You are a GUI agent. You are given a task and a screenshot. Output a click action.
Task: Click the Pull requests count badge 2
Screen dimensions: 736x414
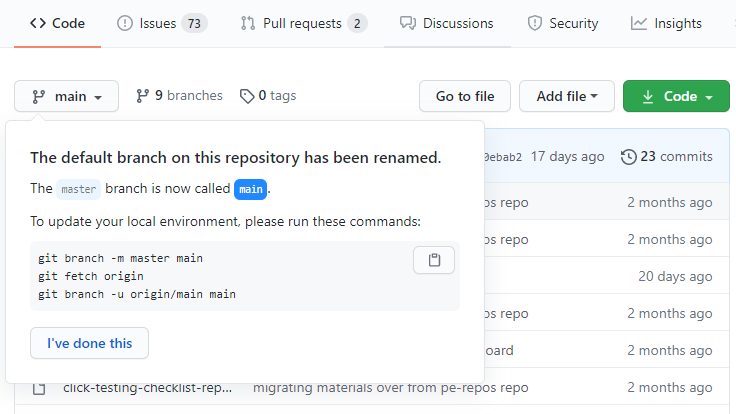pos(357,23)
